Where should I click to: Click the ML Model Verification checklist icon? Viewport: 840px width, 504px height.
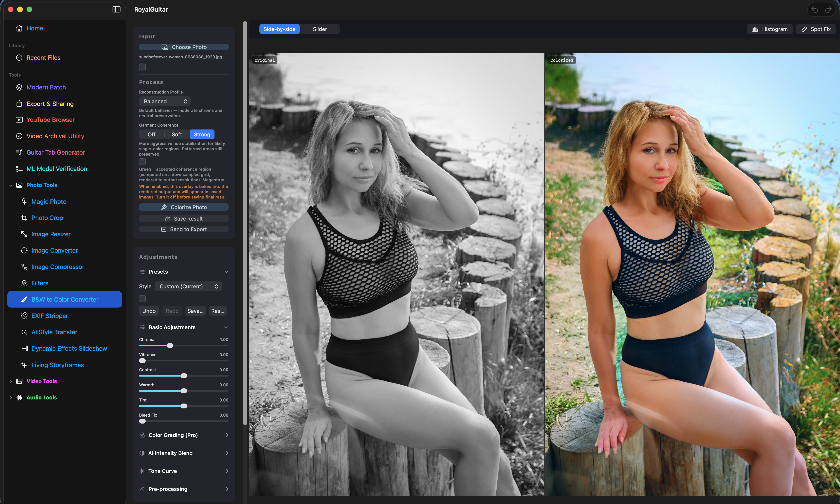19,169
